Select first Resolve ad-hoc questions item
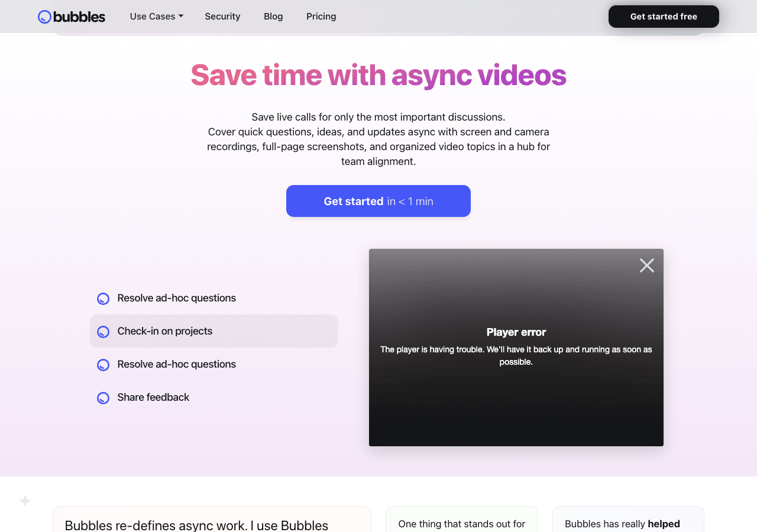 [214, 298]
